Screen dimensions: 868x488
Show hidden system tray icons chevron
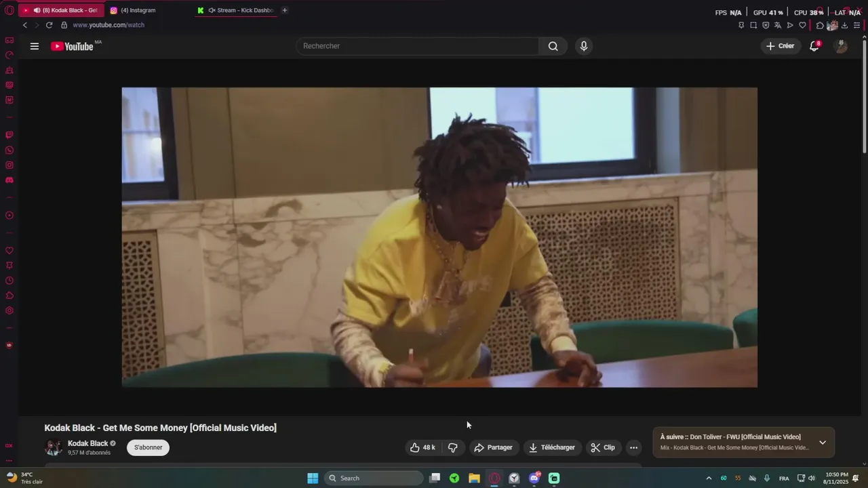(x=709, y=479)
